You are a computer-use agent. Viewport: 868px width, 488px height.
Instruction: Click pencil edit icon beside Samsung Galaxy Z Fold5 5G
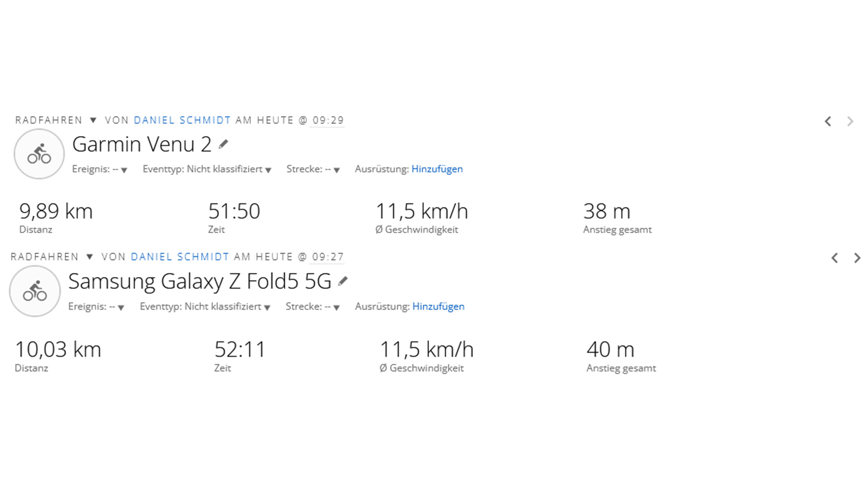coord(343,282)
